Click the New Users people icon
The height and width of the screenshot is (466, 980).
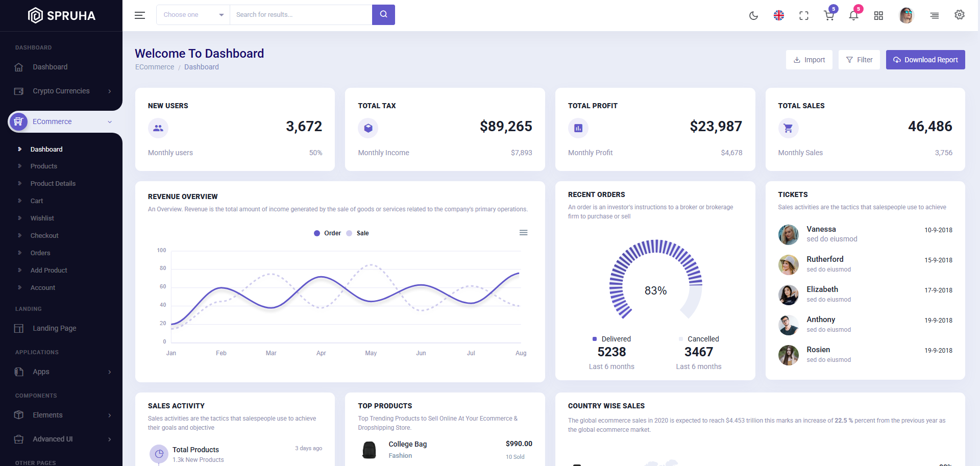(158, 128)
